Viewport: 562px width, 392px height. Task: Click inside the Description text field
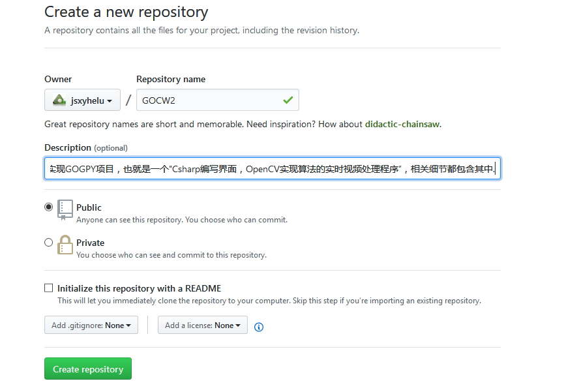tap(272, 168)
